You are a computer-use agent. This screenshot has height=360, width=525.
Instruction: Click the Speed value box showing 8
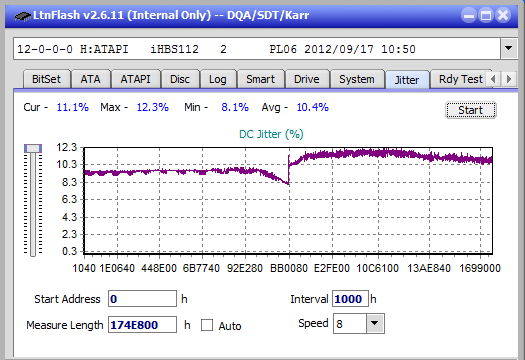(350, 324)
